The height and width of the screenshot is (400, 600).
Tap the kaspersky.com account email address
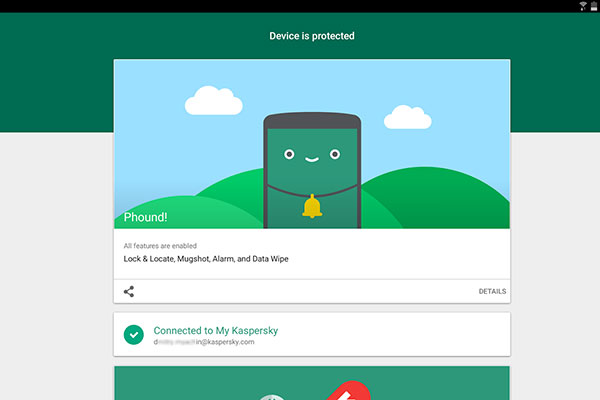click(x=204, y=342)
